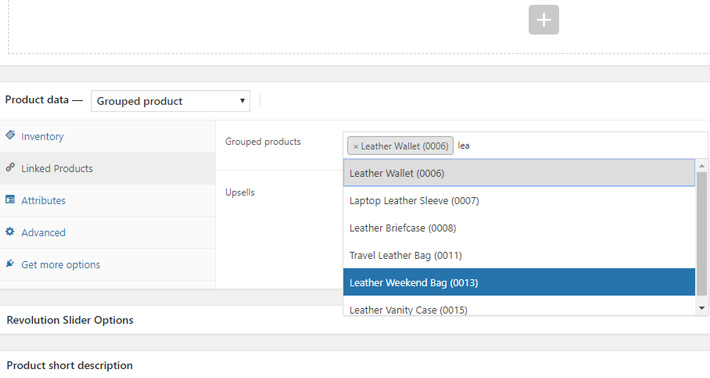The image size is (710, 378).
Task: Click the Linked Products chain icon
Action: pos(10,167)
